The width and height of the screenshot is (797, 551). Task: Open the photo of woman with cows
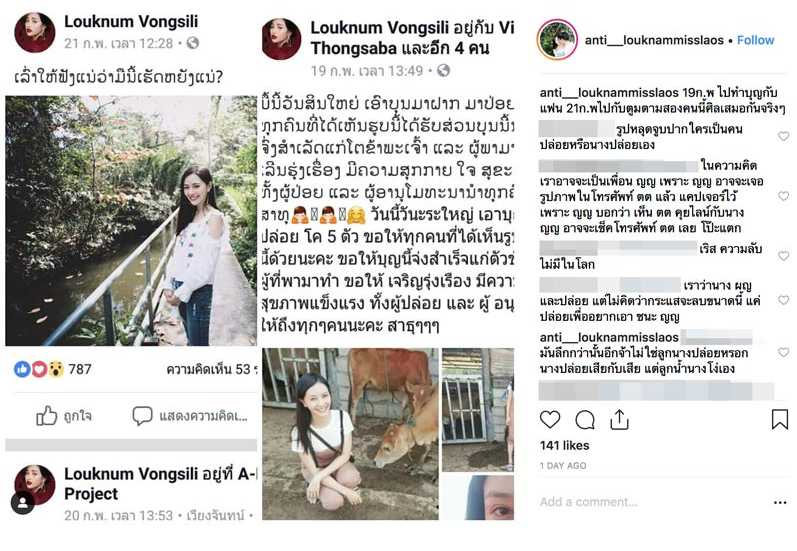click(x=350, y=434)
